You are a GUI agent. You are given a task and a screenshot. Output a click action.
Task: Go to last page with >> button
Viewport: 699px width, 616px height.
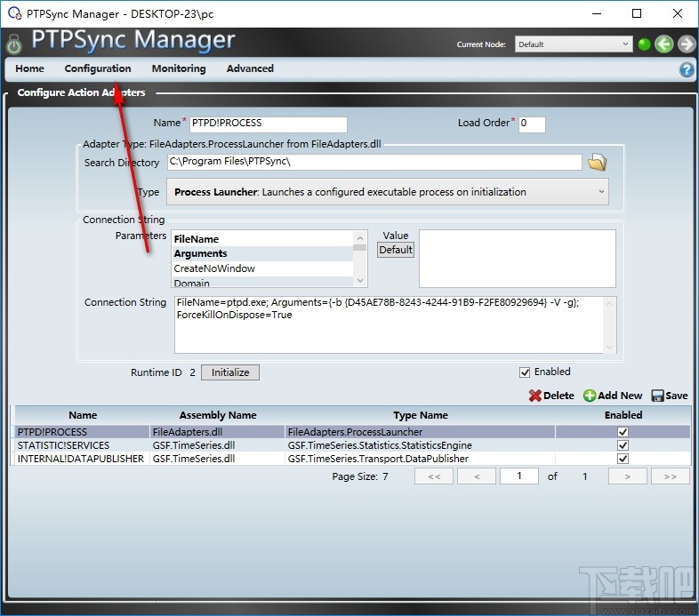click(670, 476)
